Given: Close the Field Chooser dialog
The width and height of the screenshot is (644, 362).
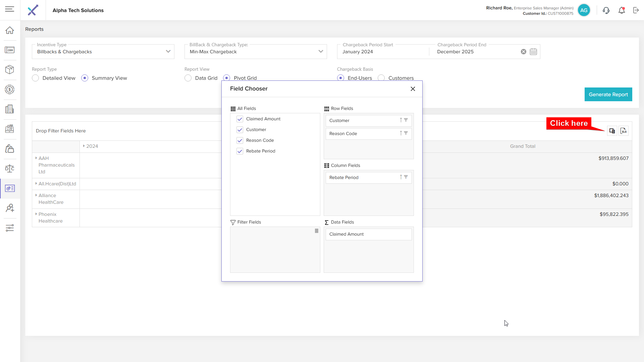Looking at the screenshot, I should coord(413,89).
